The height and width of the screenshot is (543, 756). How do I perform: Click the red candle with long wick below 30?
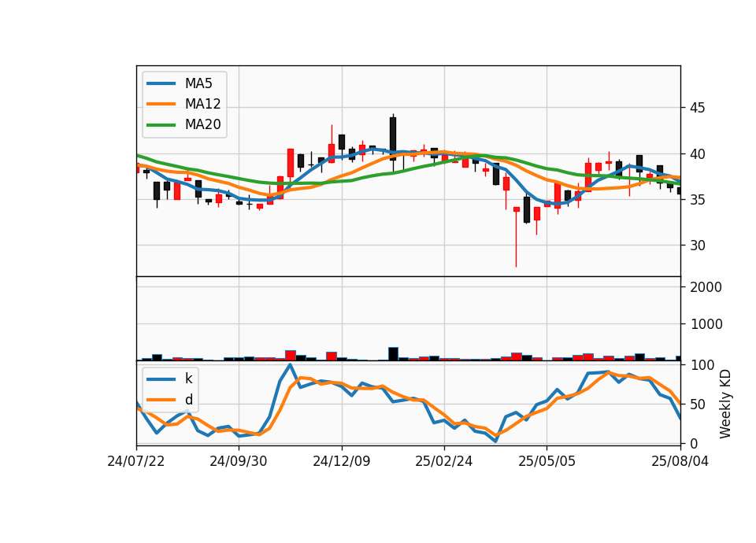pyautogui.click(x=517, y=236)
